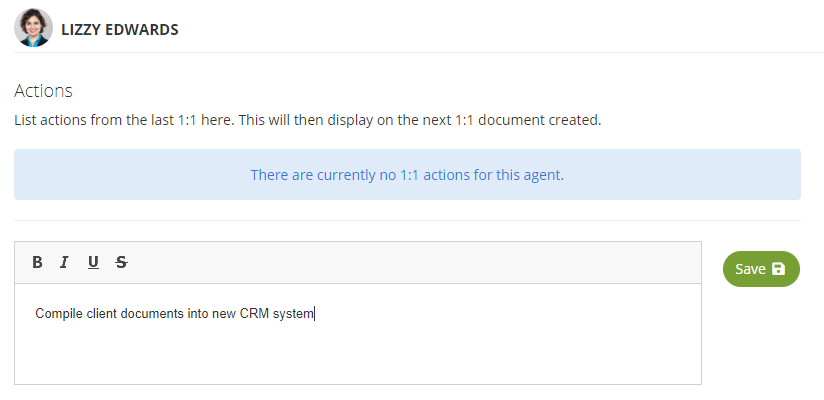Image resolution: width=824 pixels, height=400 pixels.
Task: Toggle bold formatting in the editor
Action: point(37,262)
